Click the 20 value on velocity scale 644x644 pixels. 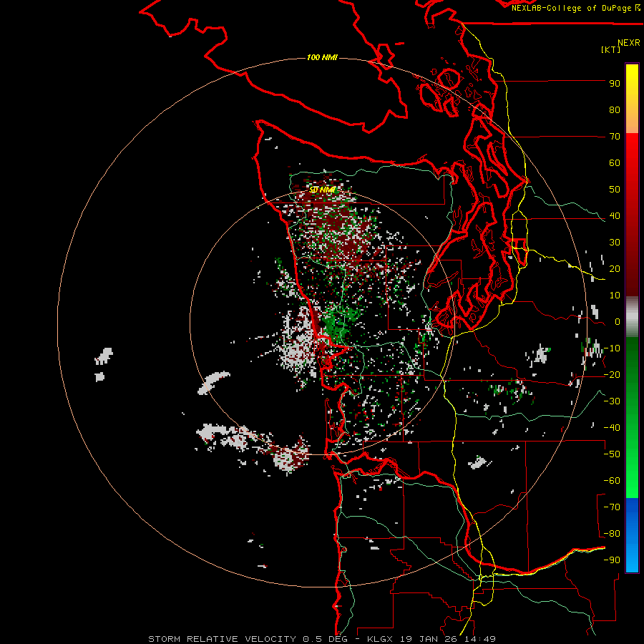[615, 269]
